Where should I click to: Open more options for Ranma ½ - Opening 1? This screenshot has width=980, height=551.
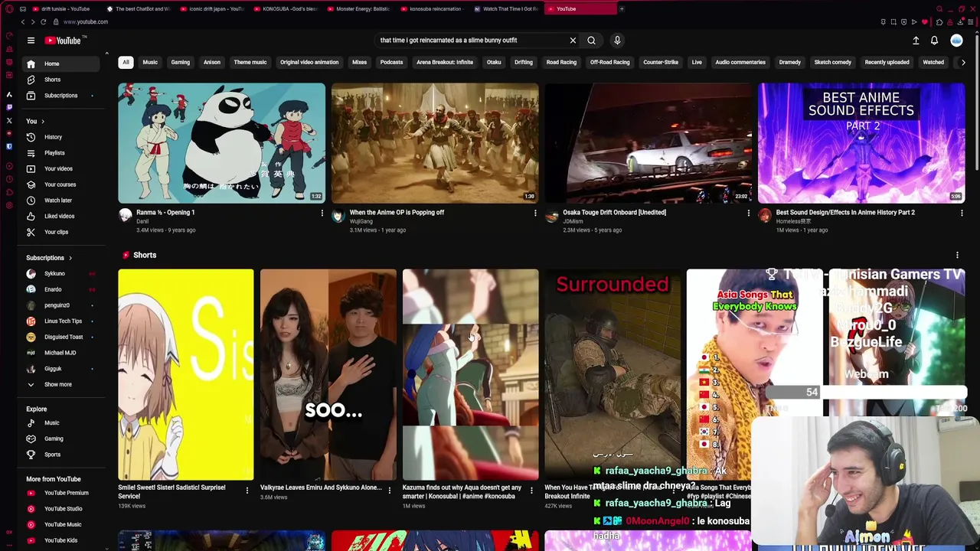pos(322,214)
